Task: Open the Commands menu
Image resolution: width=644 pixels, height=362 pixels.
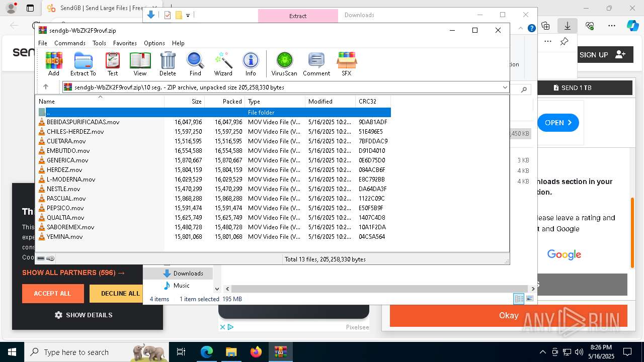Action: pyautogui.click(x=70, y=43)
